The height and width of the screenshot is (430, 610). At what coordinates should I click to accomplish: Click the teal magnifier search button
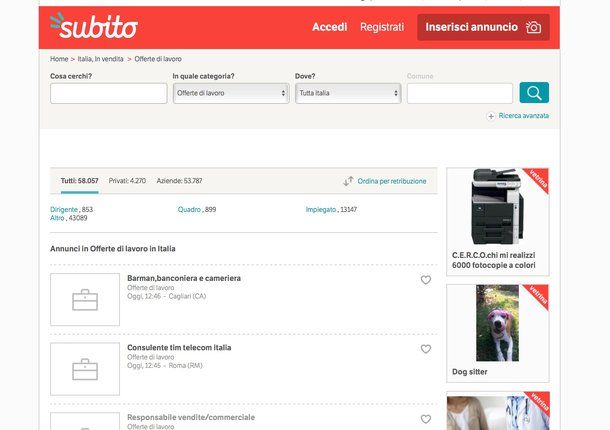pos(534,93)
